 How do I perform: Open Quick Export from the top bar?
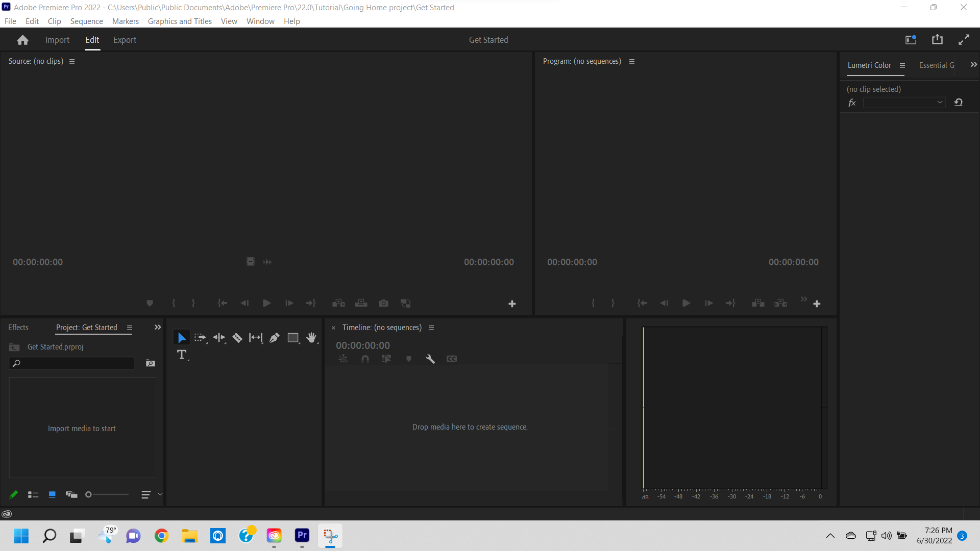[x=938, y=39]
